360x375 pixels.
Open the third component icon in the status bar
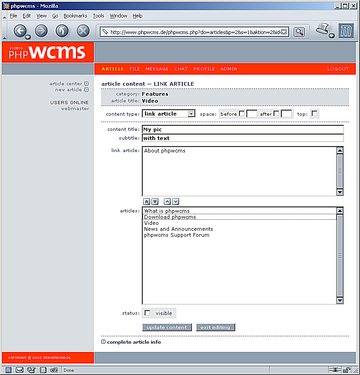click(x=31, y=370)
